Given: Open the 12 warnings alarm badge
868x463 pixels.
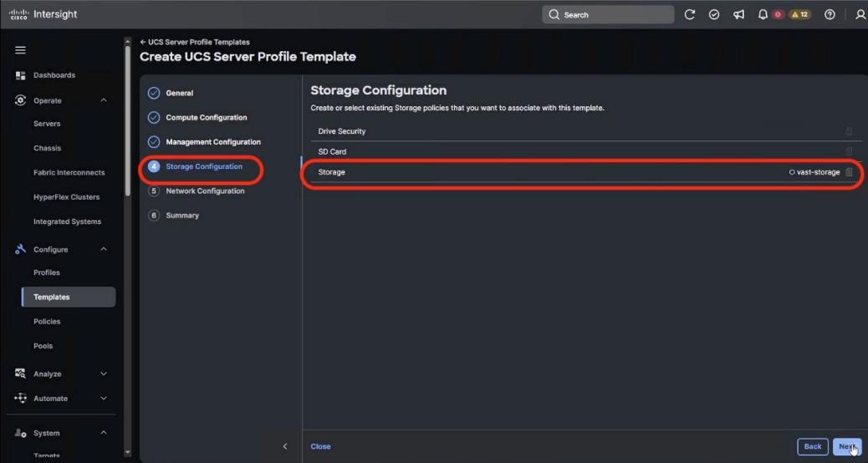Looking at the screenshot, I should (x=799, y=15).
